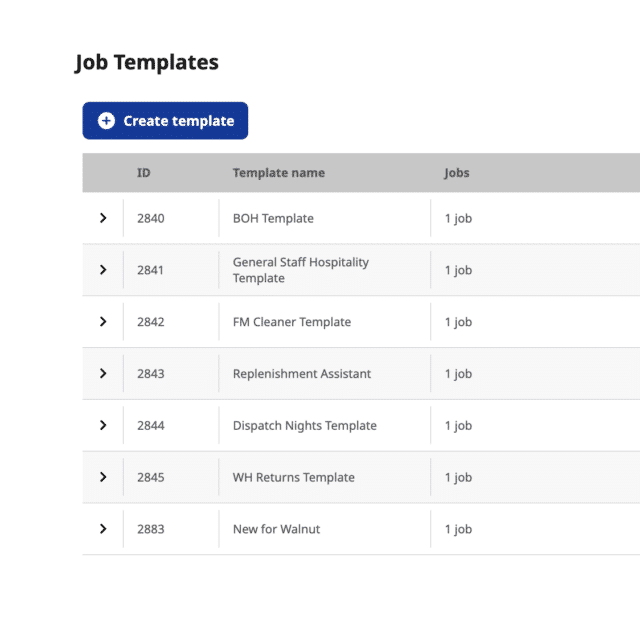Open the Dispatch Nights Template entry
This screenshot has width=640, height=641.
304,426
